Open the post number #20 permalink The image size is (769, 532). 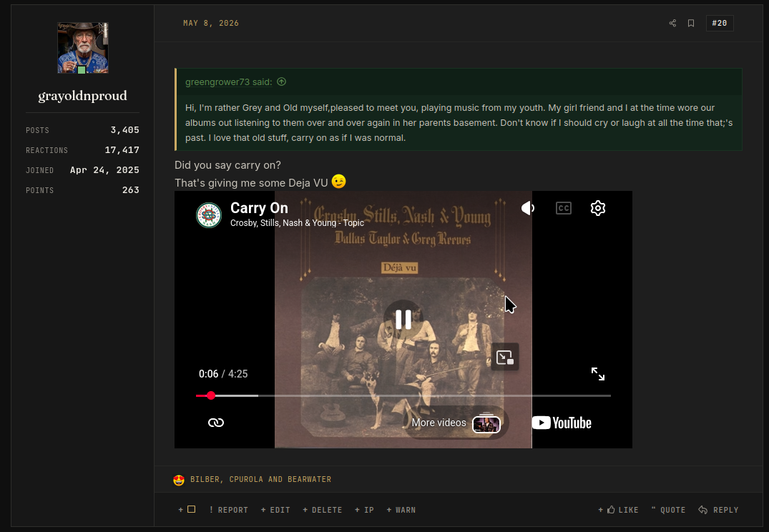[x=720, y=23]
